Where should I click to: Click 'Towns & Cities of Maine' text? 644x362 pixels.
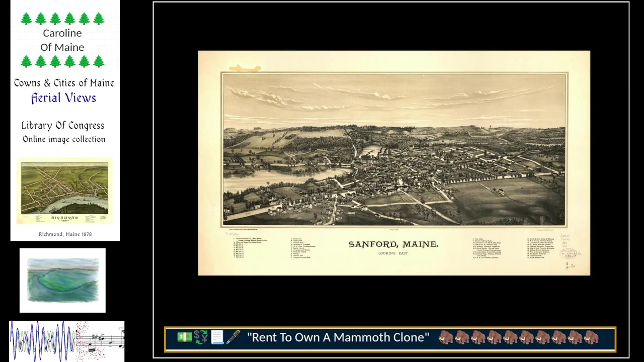pyautogui.click(x=64, y=83)
